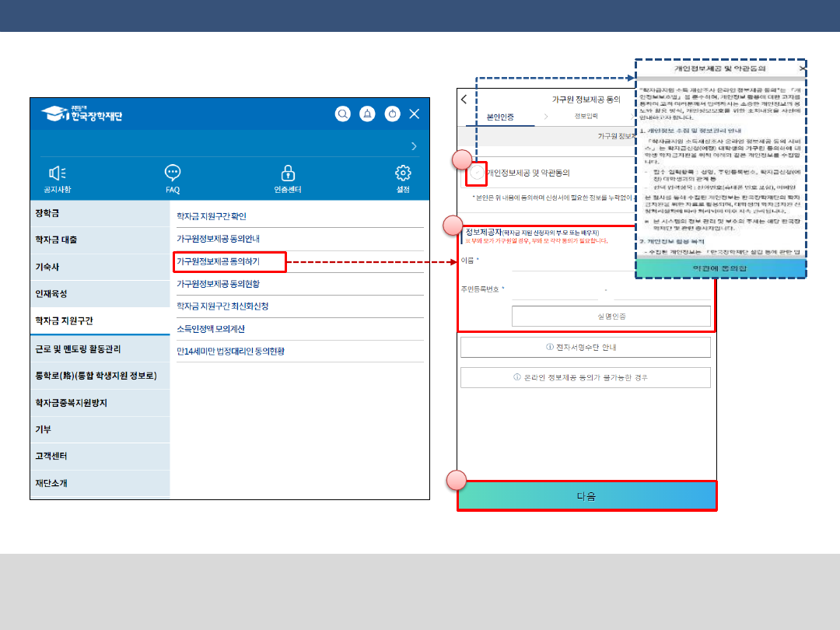Check the 개인정보제공 및 약관동의 checkbox
The image size is (840, 630).
pyautogui.click(x=477, y=173)
